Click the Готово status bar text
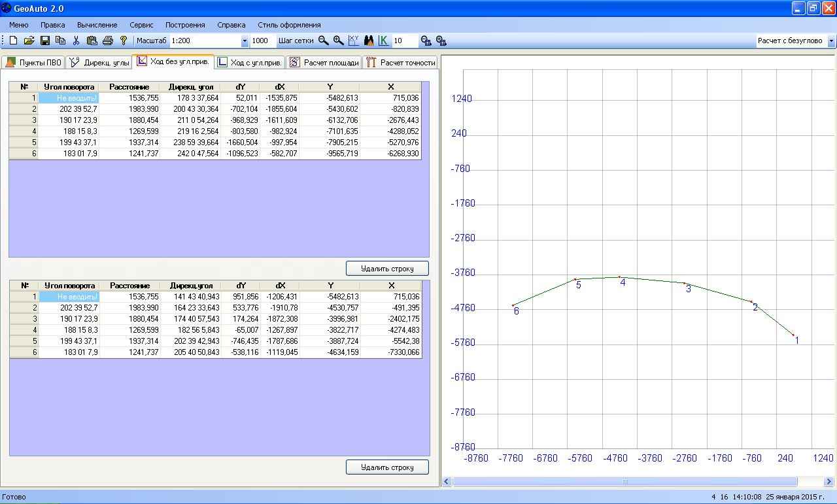This screenshot has height=504, width=837. tap(14, 497)
